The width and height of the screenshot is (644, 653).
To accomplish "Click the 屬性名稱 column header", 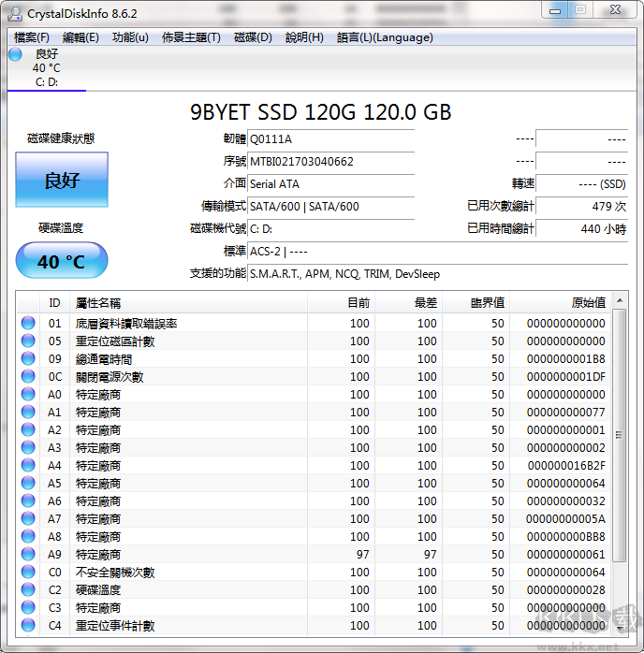I will click(98, 303).
